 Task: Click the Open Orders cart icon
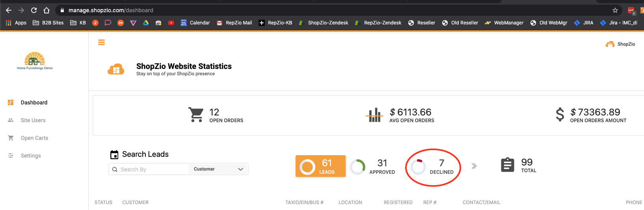[x=196, y=115]
